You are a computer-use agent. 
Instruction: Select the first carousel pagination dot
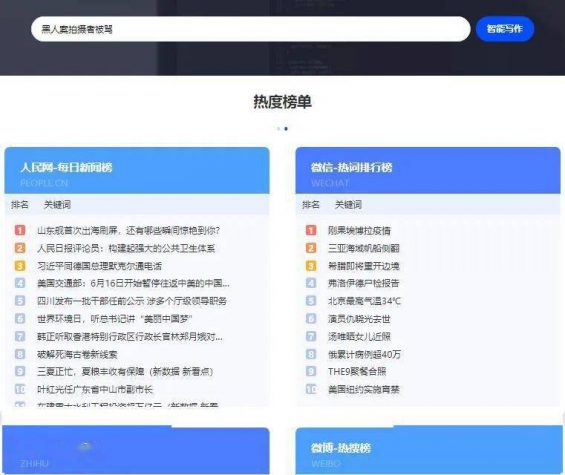click(x=278, y=129)
